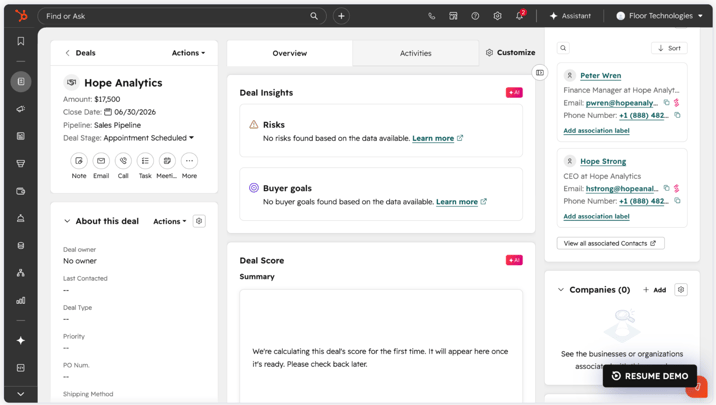Collapse the right sidebar panel icon

pos(540,73)
